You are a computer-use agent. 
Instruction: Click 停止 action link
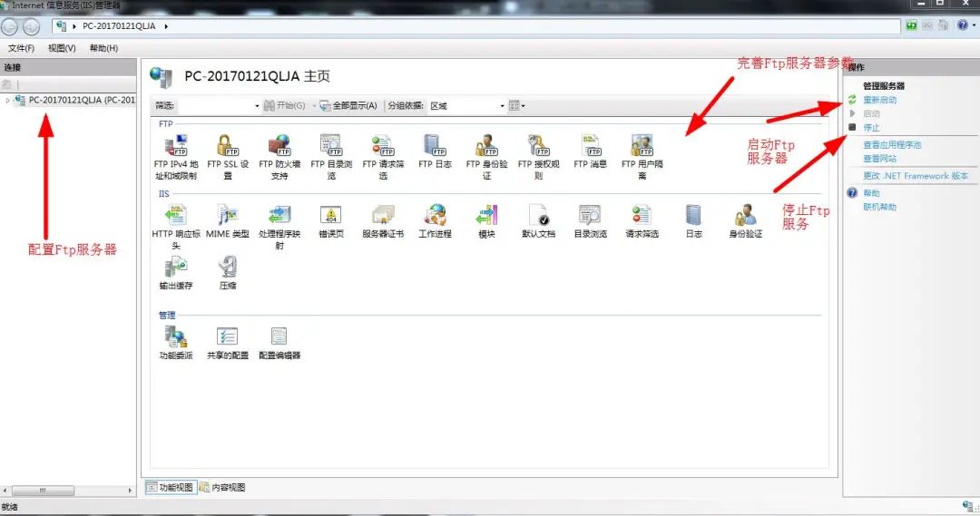pos(871,128)
